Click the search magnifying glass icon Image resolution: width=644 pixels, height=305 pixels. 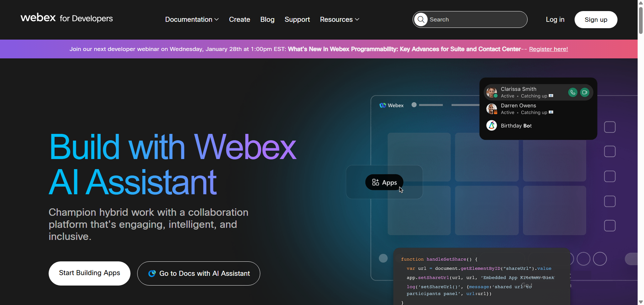click(x=421, y=19)
